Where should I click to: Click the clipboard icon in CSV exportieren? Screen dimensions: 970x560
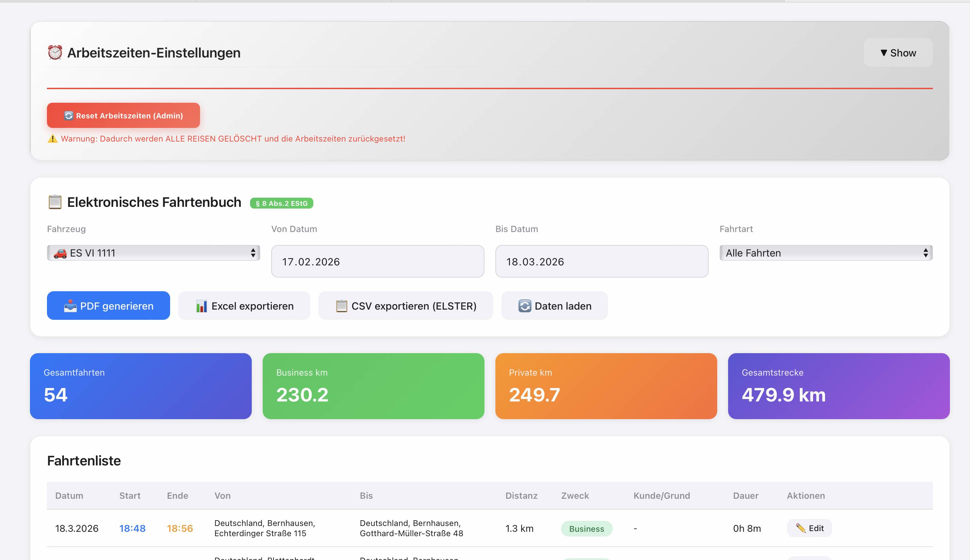tap(342, 306)
